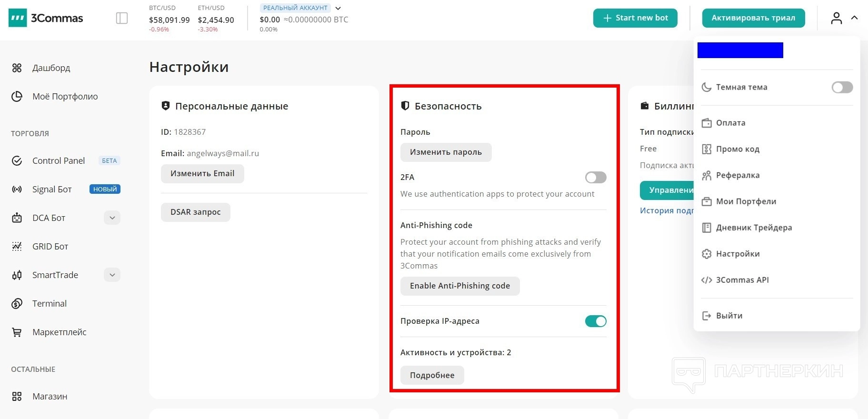868x419 pixels.
Task: Open Terminal via its sidebar icon
Action: [17, 304]
